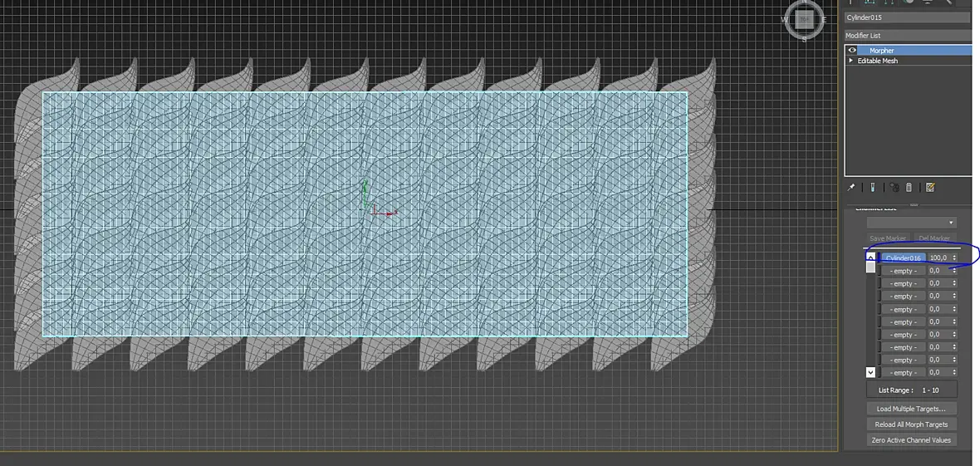Click the Pin Stack icon
The width and height of the screenshot is (980, 466).
point(851,187)
